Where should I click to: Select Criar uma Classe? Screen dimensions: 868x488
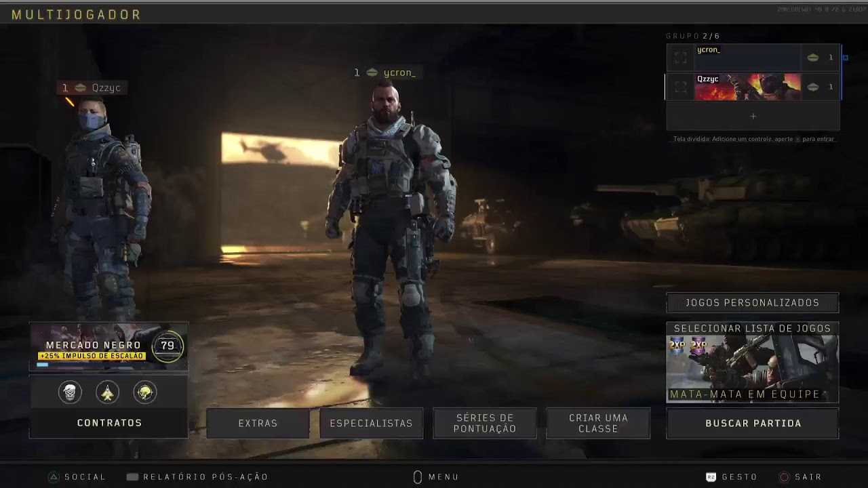(598, 423)
